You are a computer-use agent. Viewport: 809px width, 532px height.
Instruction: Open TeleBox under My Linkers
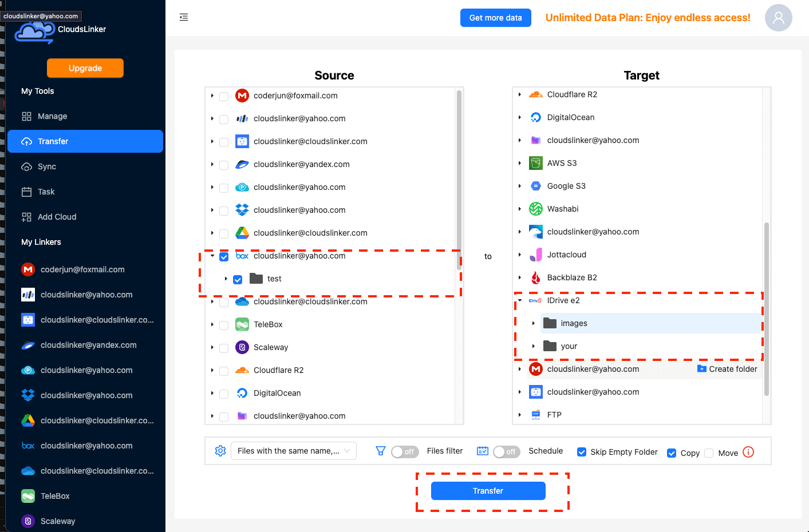85,496
